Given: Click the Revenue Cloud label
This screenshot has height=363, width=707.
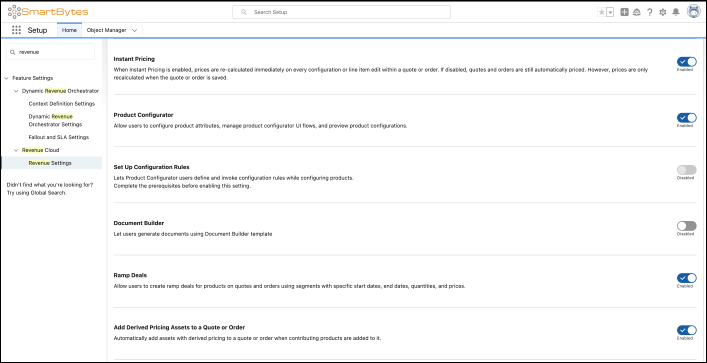Looking at the screenshot, I should [41, 150].
